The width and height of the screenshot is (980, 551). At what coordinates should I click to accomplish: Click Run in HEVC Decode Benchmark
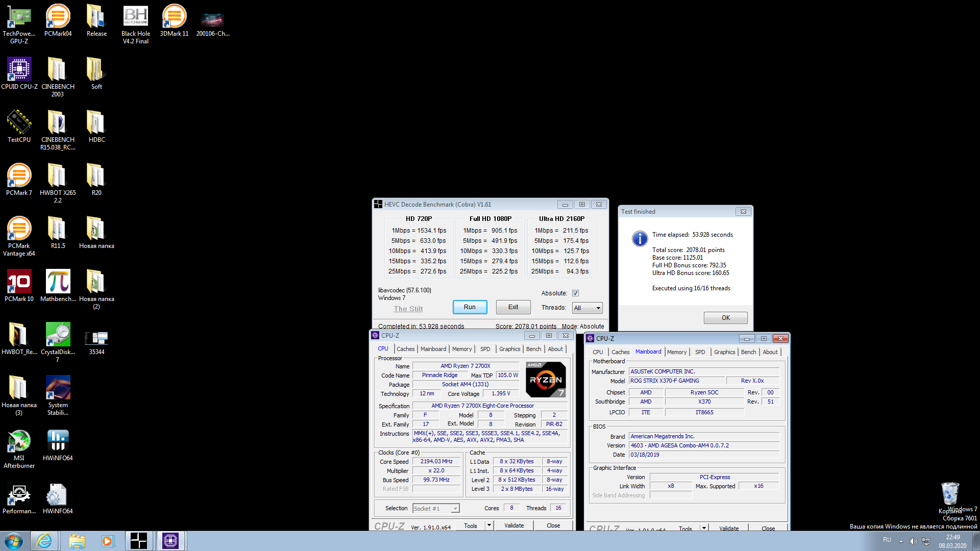[470, 307]
